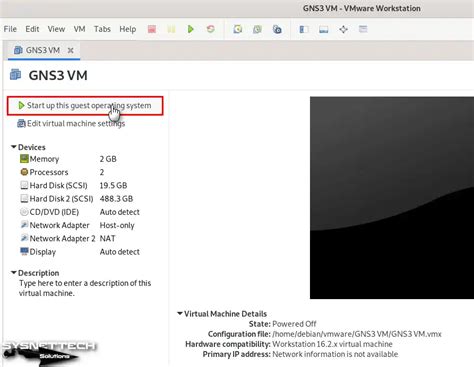This screenshot has height=367, width=474.
Task: Click the Memory device icon
Action: click(x=24, y=159)
